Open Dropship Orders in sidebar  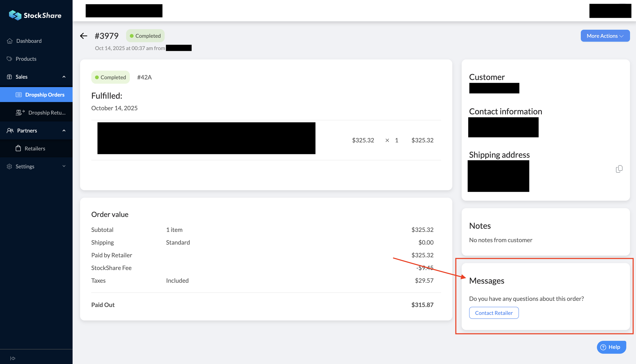point(45,95)
